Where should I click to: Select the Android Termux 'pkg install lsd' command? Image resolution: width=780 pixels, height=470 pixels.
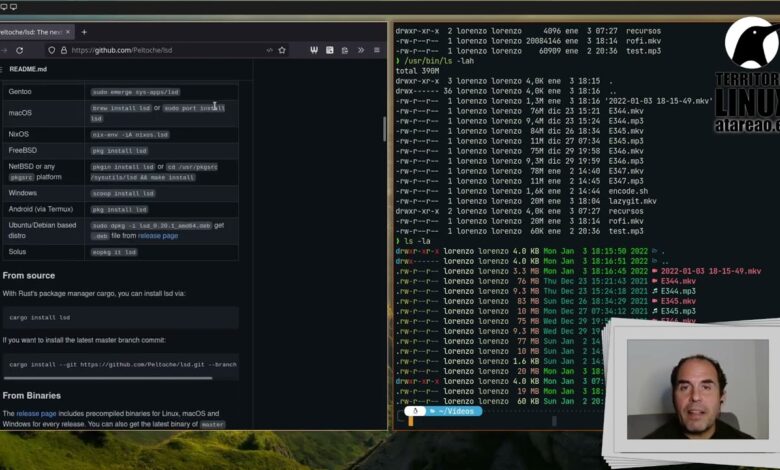click(119, 210)
